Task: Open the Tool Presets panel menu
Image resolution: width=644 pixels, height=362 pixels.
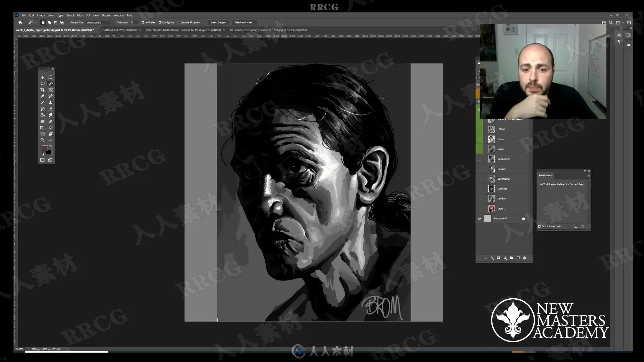Action: tap(589, 176)
